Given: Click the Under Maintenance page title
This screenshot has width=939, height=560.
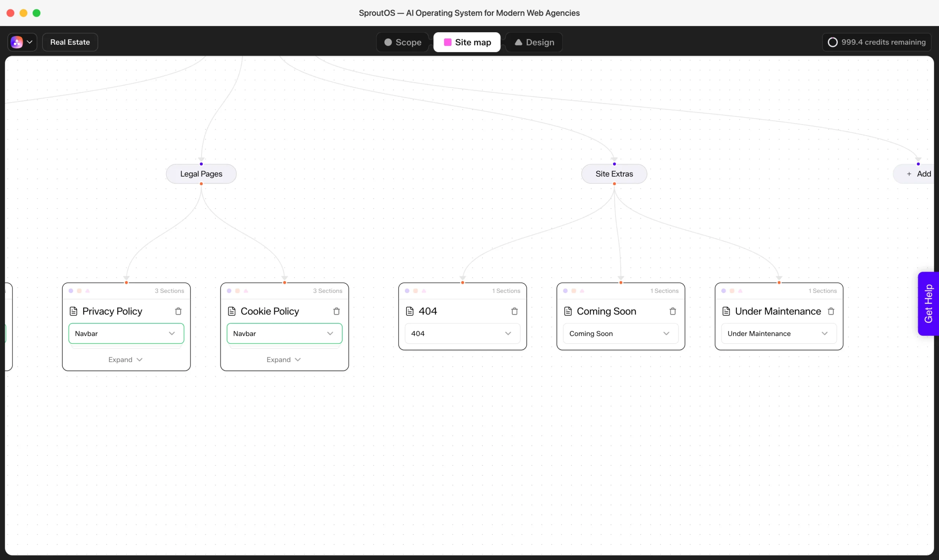Looking at the screenshot, I should point(778,311).
